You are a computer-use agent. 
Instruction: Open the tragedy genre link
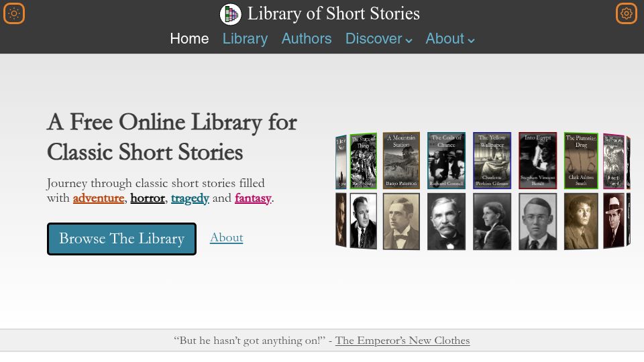pos(190,198)
